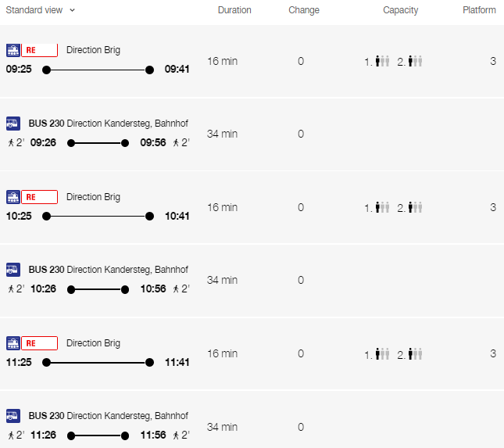The width and height of the screenshot is (504, 448).
Task: Click the Duration column header
Action: pyautogui.click(x=234, y=10)
